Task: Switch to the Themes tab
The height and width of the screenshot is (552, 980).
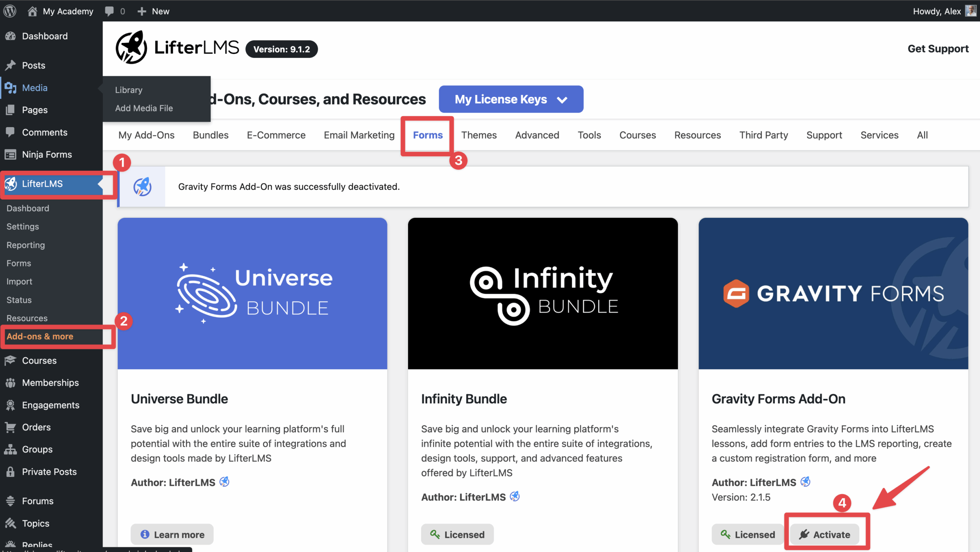Action: 479,135
